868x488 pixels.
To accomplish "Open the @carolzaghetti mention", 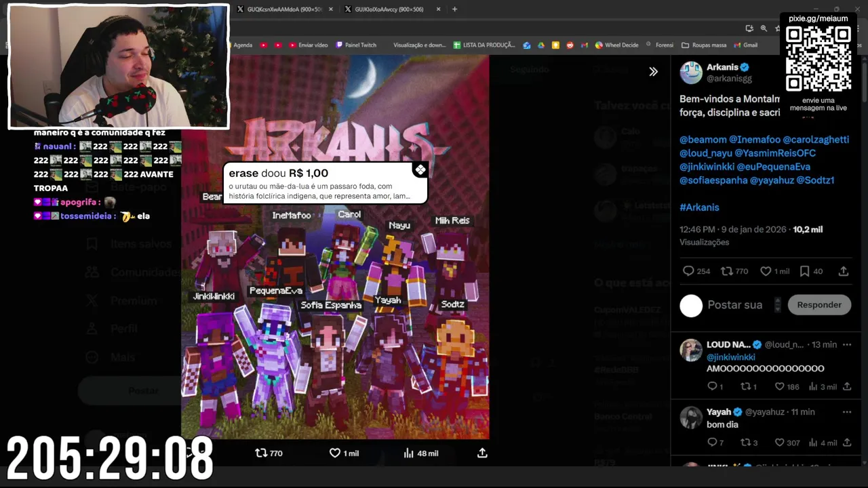I will pyautogui.click(x=816, y=140).
